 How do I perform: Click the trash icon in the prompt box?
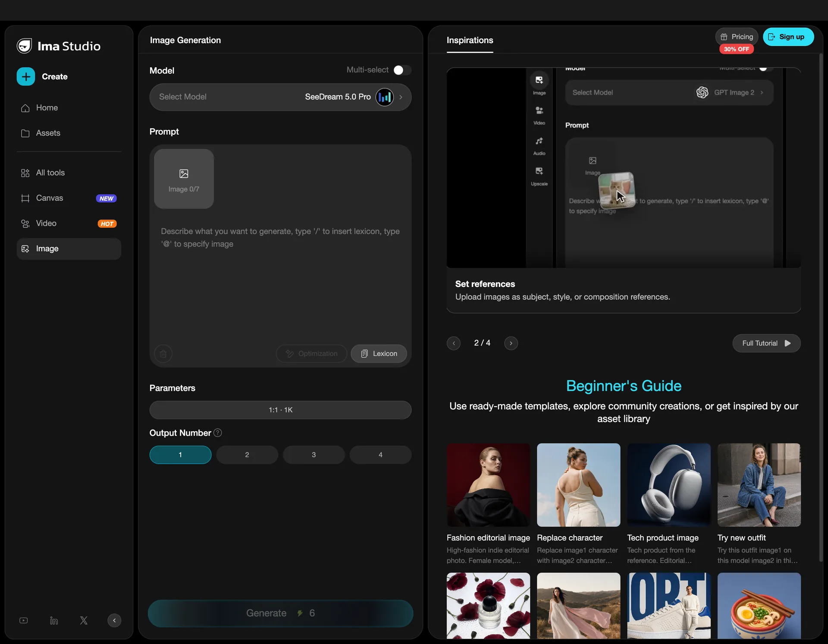(163, 354)
